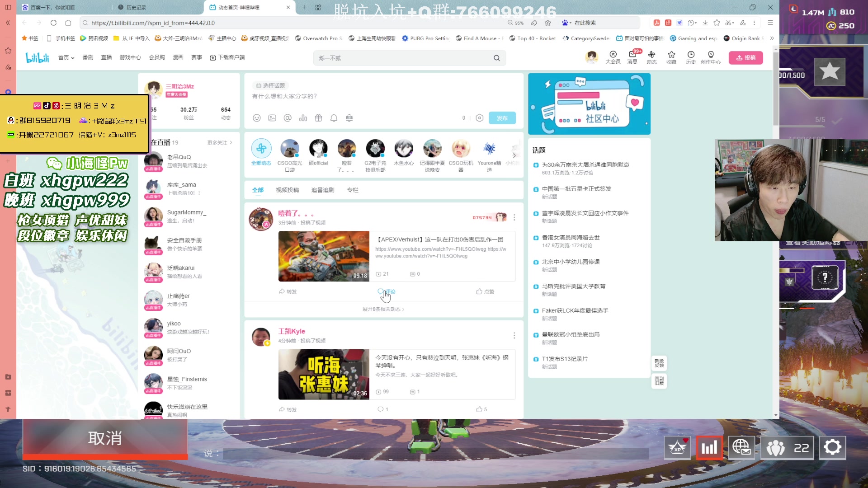Open the 创作中心 lightbulb icon
868x488 pixels.
click(x=711, y=57)
